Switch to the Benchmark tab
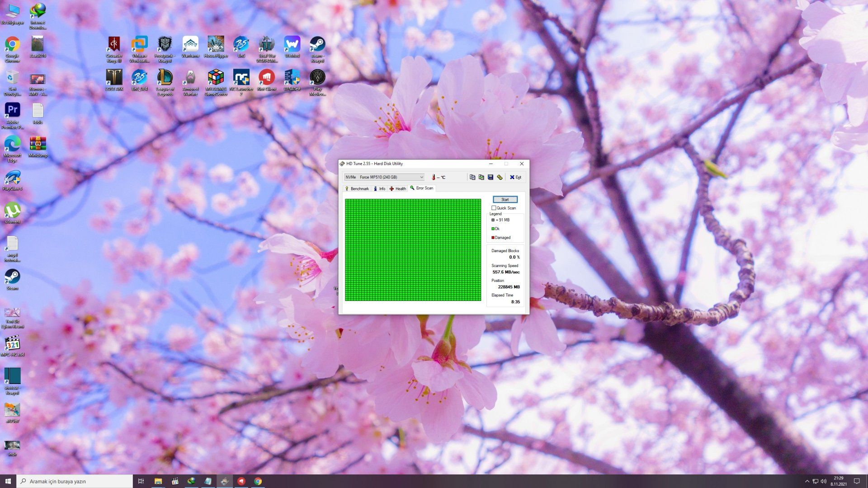This screenshot has height=488, width=868. pos(357,188)
